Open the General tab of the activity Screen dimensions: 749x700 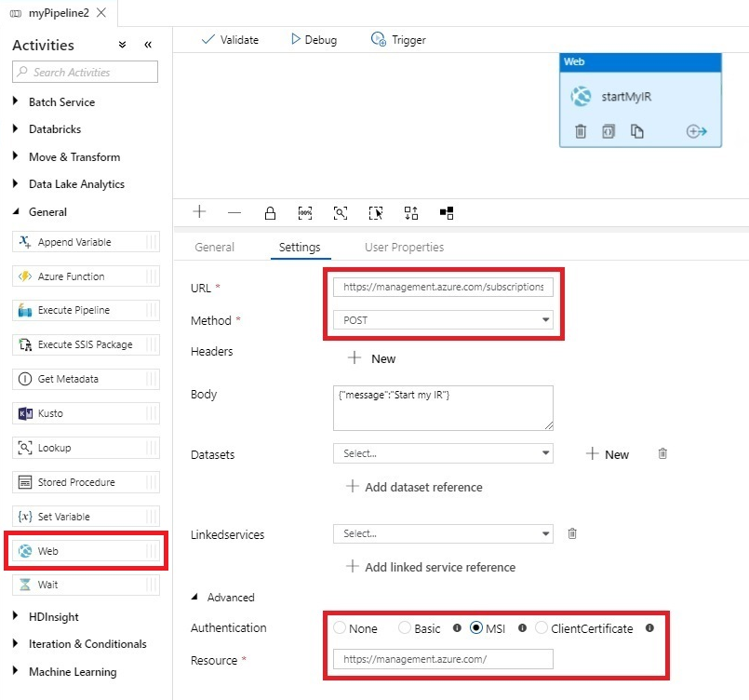pos(215,247)
